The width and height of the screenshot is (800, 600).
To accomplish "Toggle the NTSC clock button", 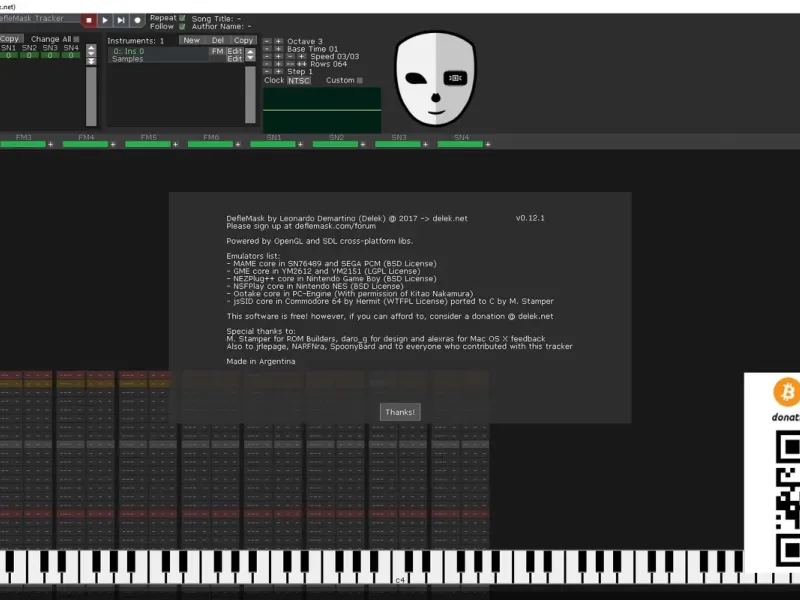I will tap(299, 81).
